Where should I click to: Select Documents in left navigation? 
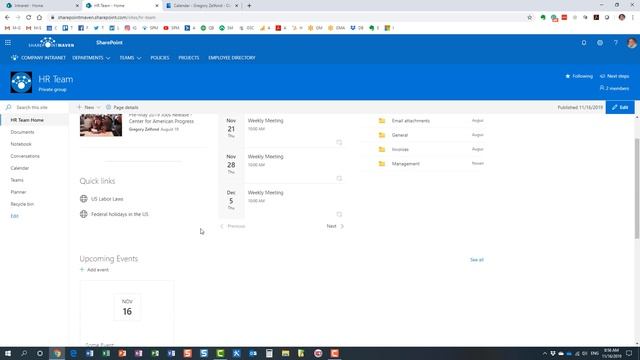[x=22, y=132]
